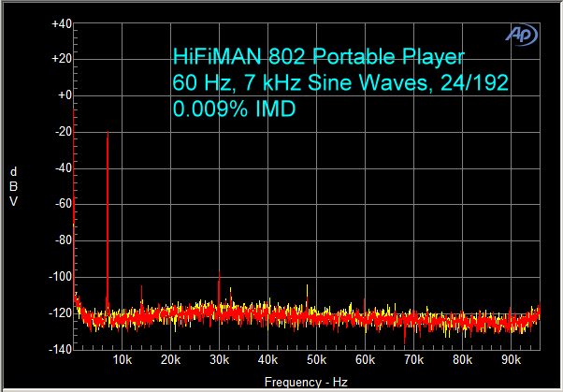Image resolution: width=563 pixels, height=392 pixels.
Task: Click the "0.009% IMD" text
Action: pyautogui.click(x=234, y=109)
